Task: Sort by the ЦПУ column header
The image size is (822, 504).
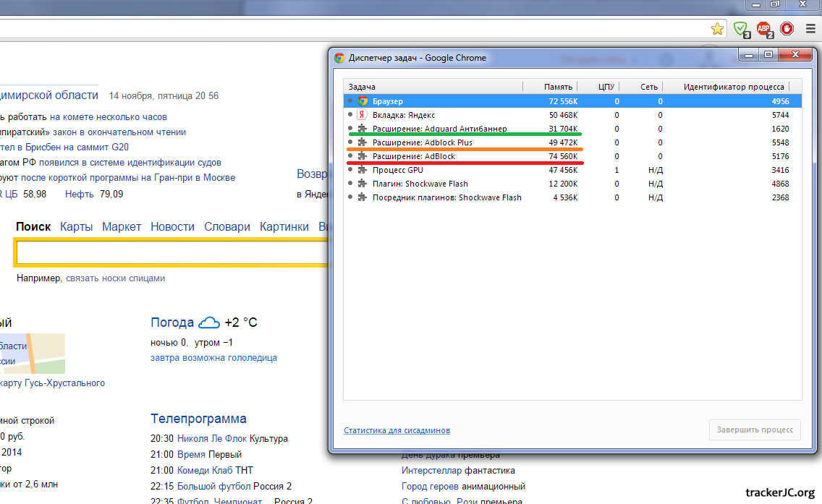Action: (606, 87)
